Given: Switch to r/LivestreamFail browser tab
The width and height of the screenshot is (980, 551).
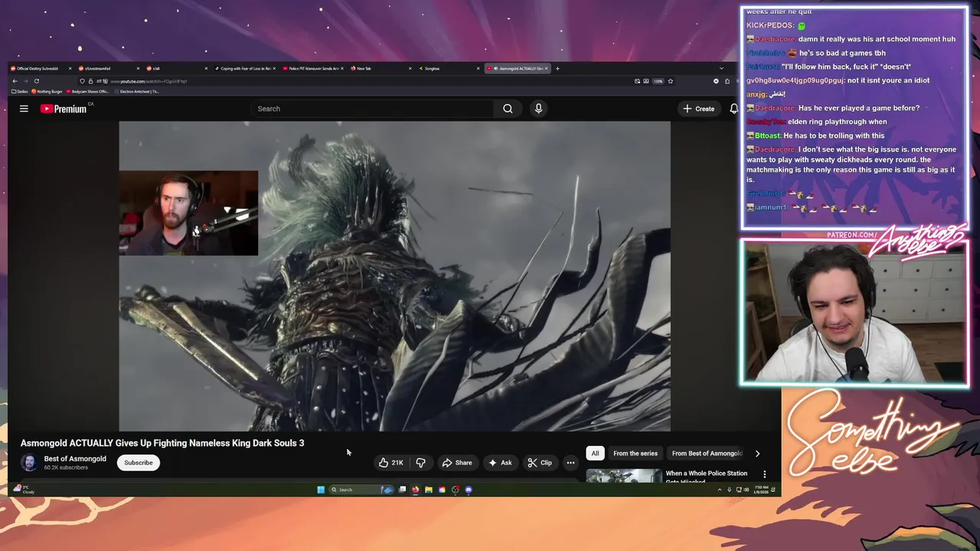Looking at the screenshot, I should pyautogui.click(x=108, y=68).
